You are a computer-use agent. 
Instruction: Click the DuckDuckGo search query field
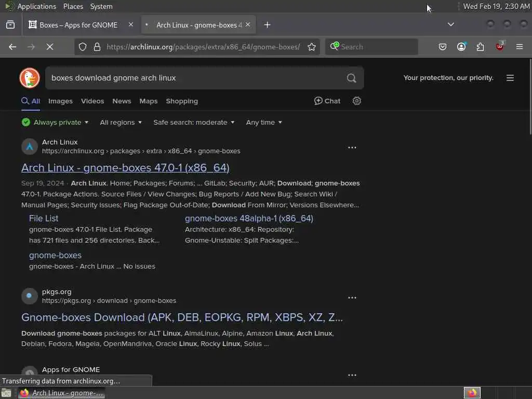(196, 78)
